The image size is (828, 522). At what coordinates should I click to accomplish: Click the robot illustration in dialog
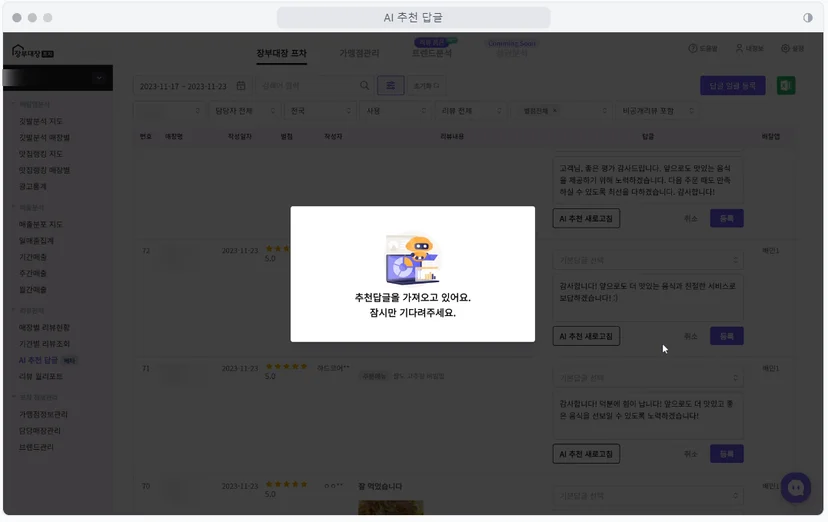coord(412,259)
